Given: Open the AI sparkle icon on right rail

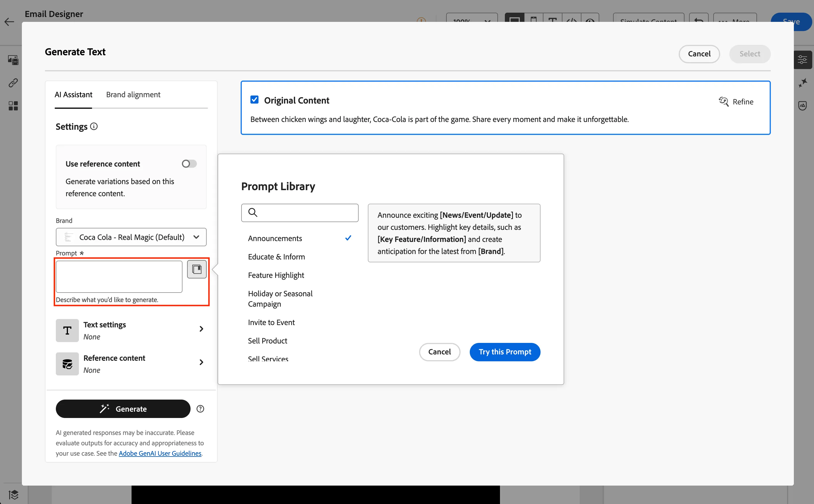Looking at the screenshot, I should (803, 83).
